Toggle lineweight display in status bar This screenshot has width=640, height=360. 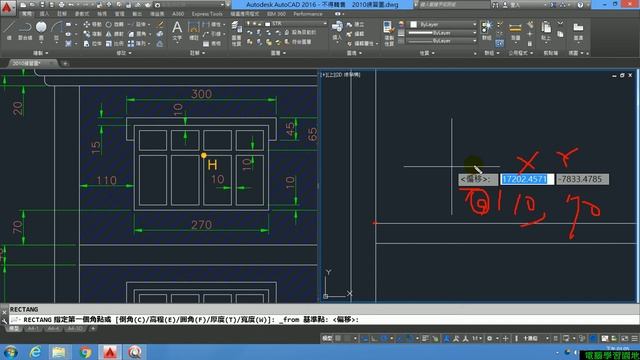pos(425,338)
